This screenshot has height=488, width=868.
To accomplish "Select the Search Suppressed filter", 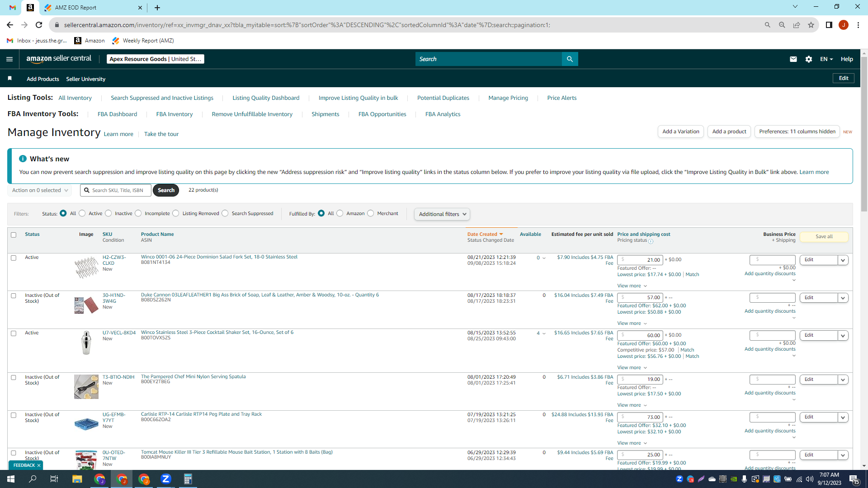I will [225, 213].
